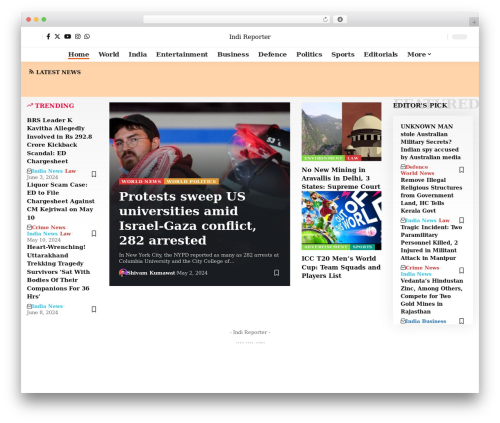Open ICC T20 Men's World Cup headline
The image size is (500, 423).
coord(341,267)
